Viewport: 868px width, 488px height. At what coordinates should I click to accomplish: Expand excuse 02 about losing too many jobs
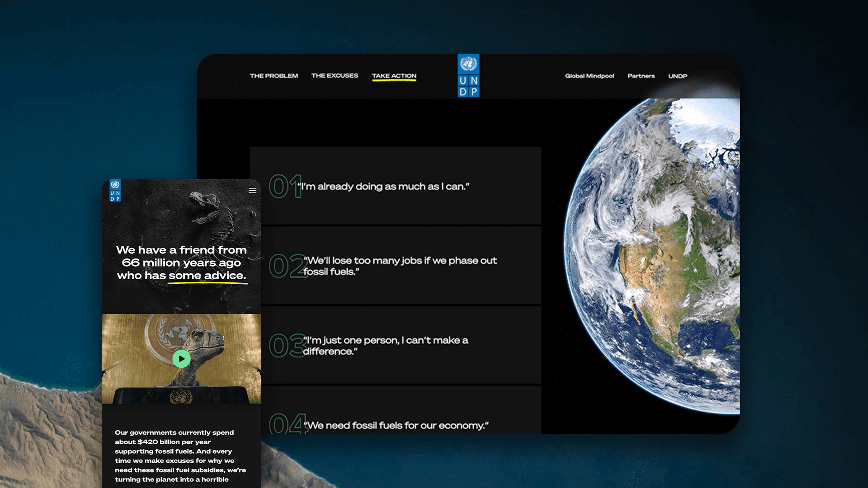tap(401, 266)
